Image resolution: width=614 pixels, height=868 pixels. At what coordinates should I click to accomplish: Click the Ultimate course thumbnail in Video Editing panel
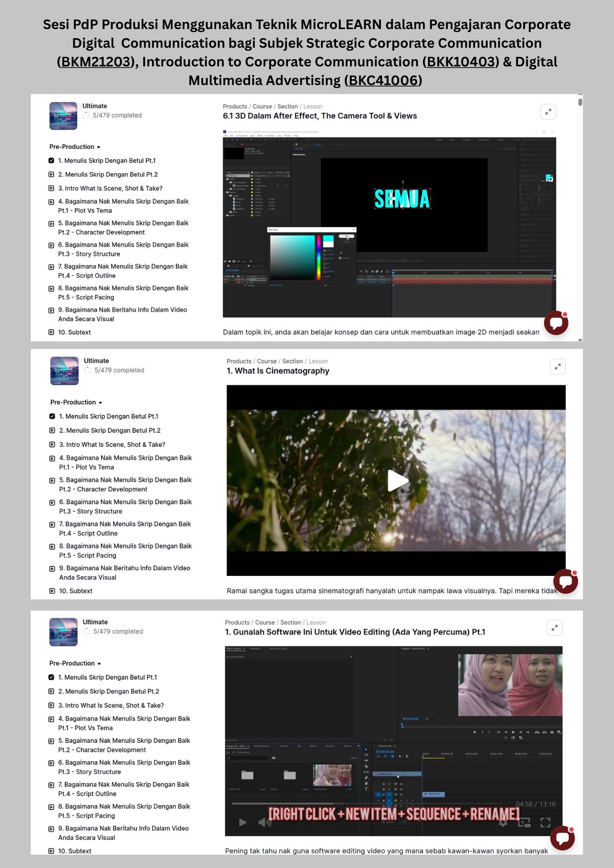click(x=63, y=632)
